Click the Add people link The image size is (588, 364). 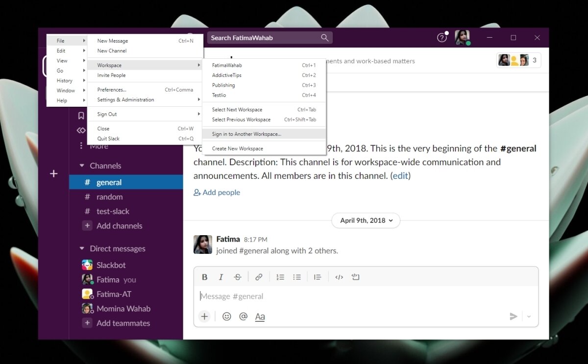coord(217,192)
